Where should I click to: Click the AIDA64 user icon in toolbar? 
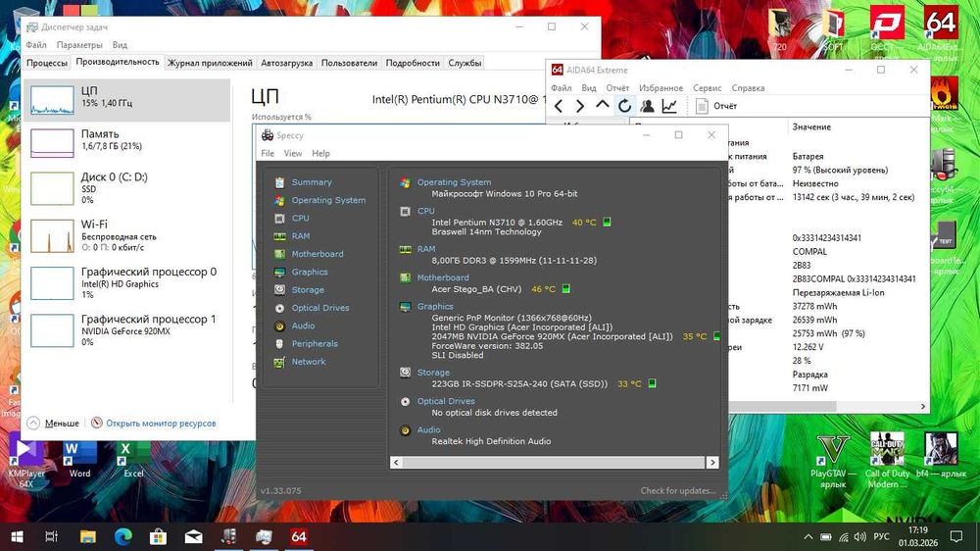(x=648, y=106)
